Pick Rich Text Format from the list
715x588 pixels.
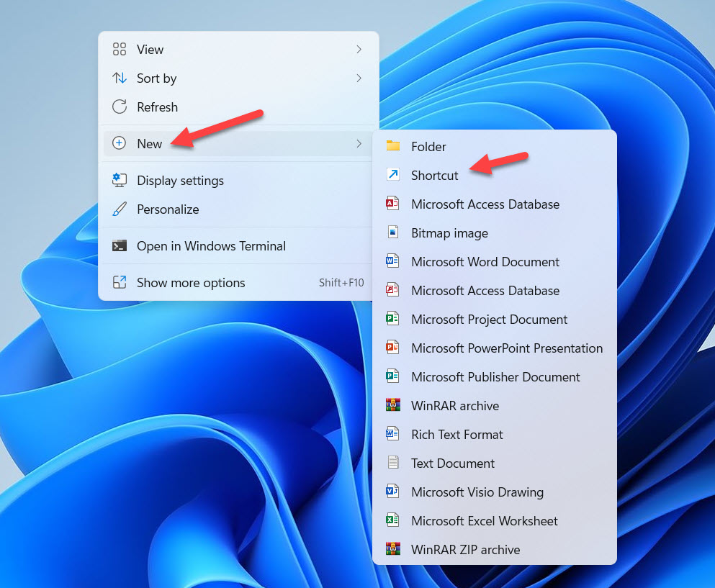coord(457,435)
